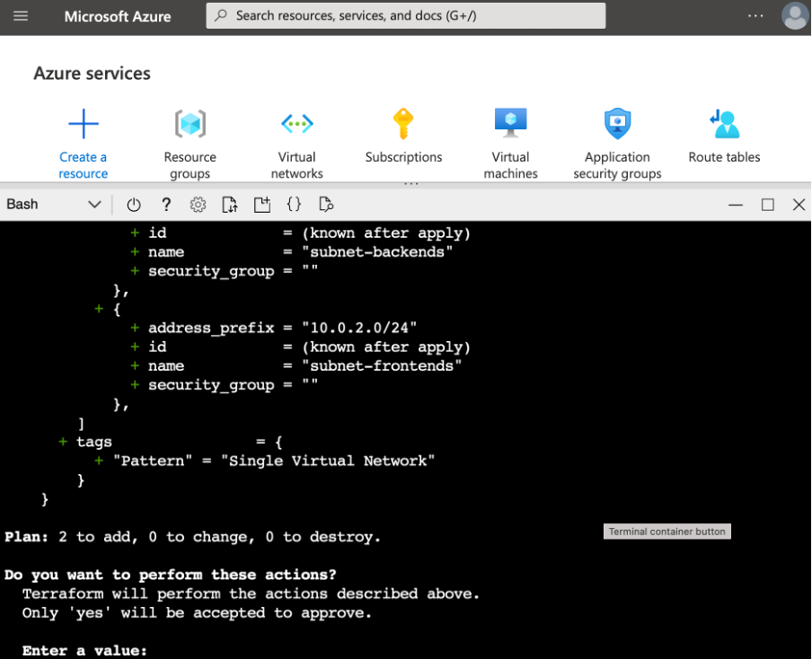The width and height of the screenshot is (812, 659).
Task: Click 'Terraform will perform the actions described above' line
Action: coord(251,593)
